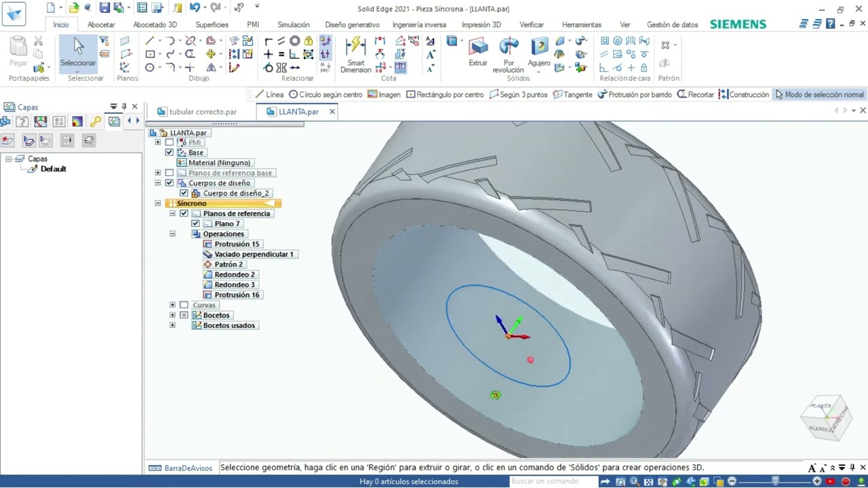Click the Extruir solid tool
This screenshot has width=868, height=488.
tap(478, 52)
